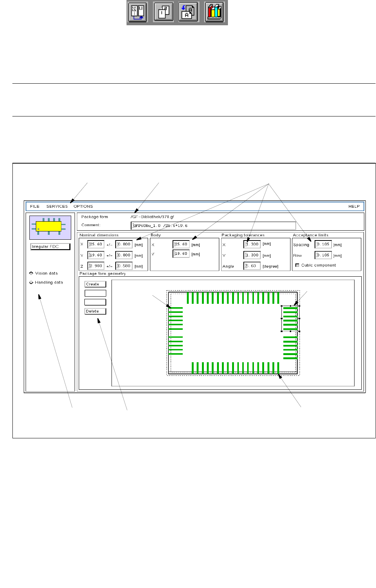Click the two-column list transfer toolbar icon
The height and width of the screenshot is (588, 376).
(138, 12)
